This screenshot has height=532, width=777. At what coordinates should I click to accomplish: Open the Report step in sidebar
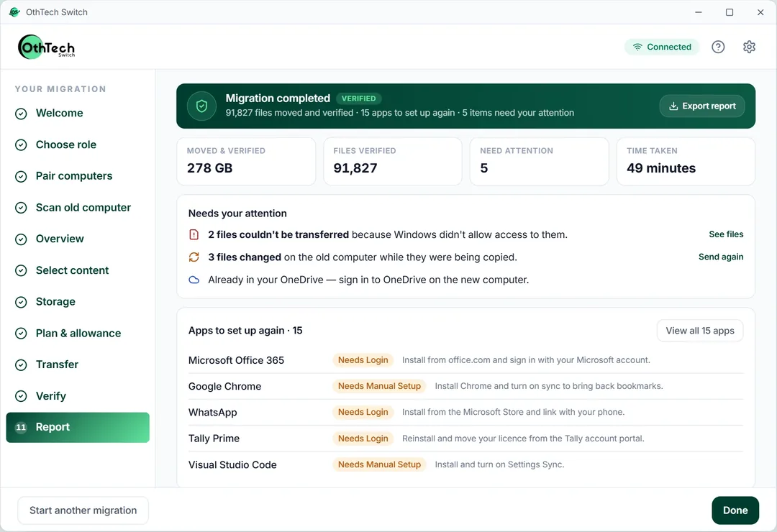coord(78,428)
